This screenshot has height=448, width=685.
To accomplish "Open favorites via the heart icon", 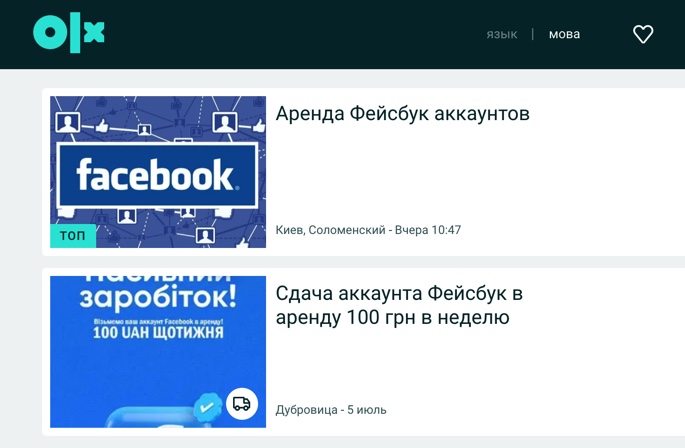I will [643, 34].
